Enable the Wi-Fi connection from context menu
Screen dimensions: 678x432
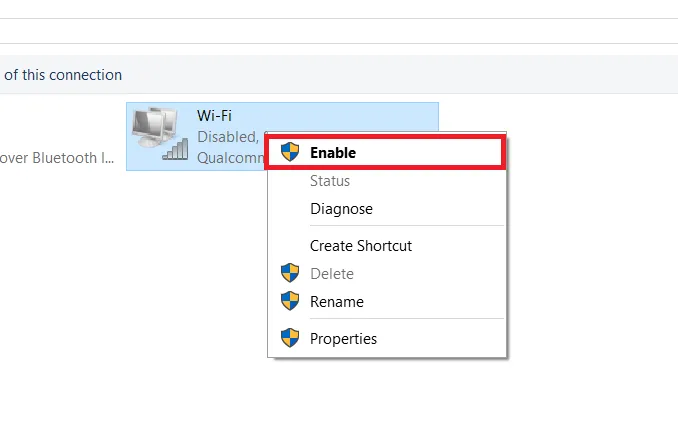[x=333, y=153]
